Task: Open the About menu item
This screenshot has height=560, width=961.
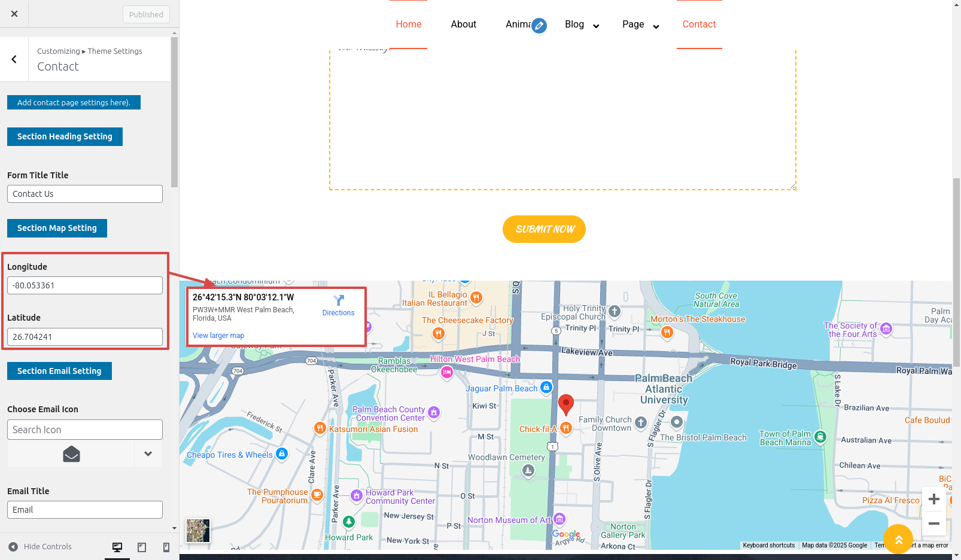Action: (x=464, y=25)
